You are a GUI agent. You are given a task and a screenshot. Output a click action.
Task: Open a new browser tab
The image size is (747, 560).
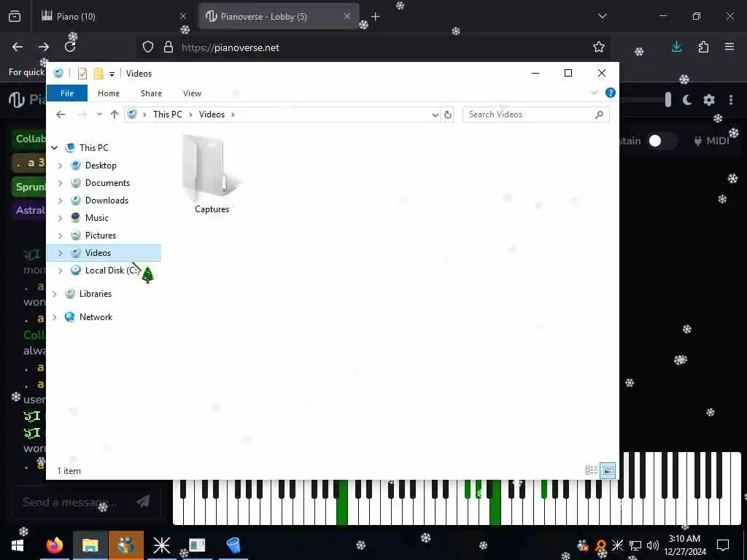[376, 17]
